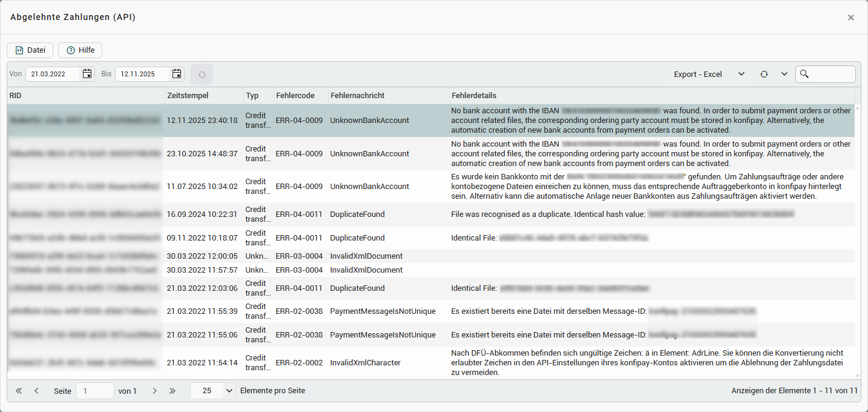868x412 pixels.
Task: Go to the next page
Action: [x=154, y=391]
